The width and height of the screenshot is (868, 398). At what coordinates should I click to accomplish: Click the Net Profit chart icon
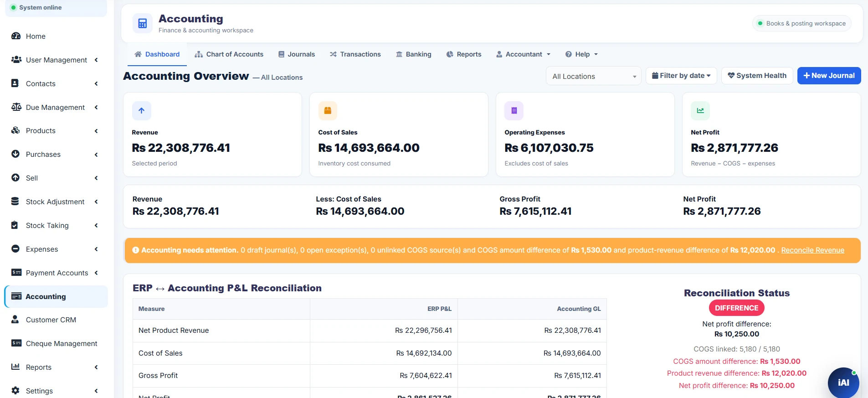(700, 110)
